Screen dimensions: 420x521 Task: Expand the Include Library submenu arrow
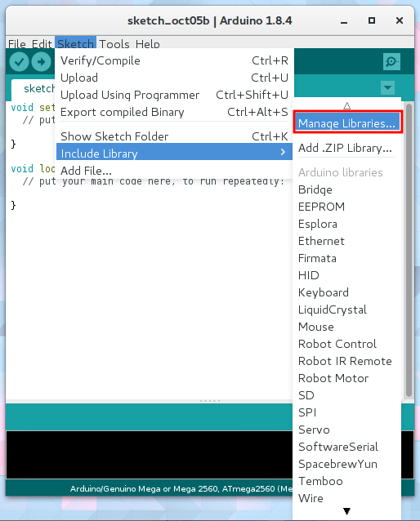(x=283, y=153)
